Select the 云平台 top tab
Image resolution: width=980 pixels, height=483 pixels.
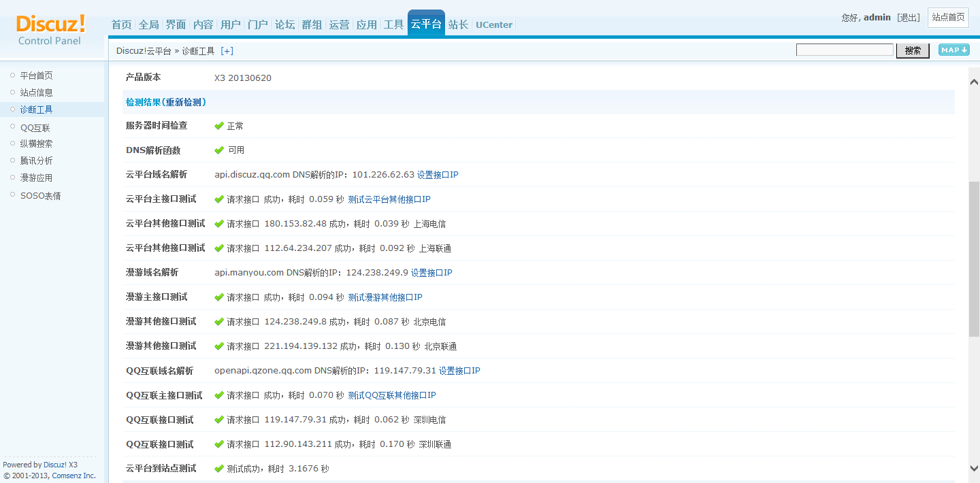tap(426, 24)
